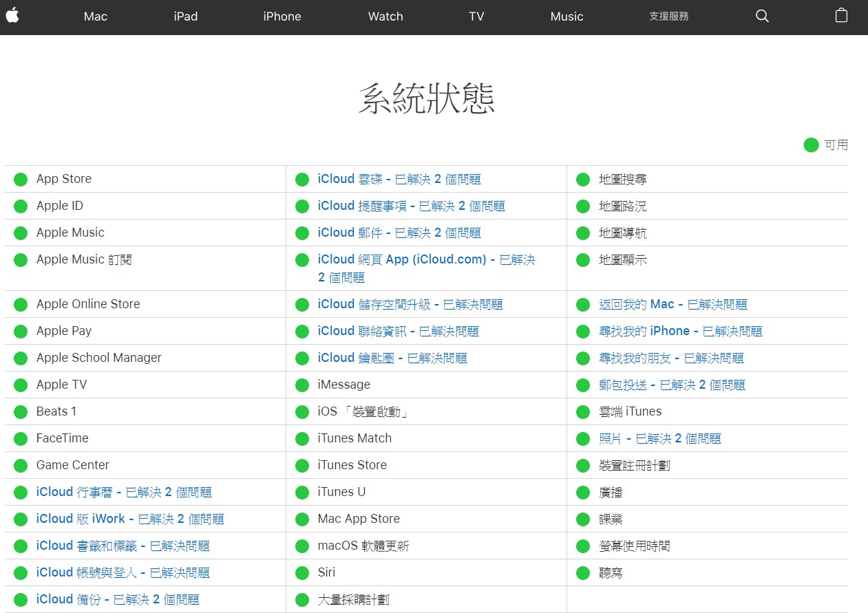Screen dimensions: 868x613
Task: Open iCloud 郵件 resolved issues link
Action: click(x=399, y=233)
